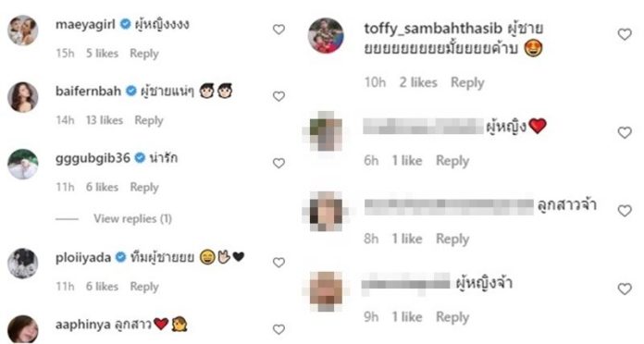
Task: Open gggubgib36's profile avatar
Action: coord(23,164)
